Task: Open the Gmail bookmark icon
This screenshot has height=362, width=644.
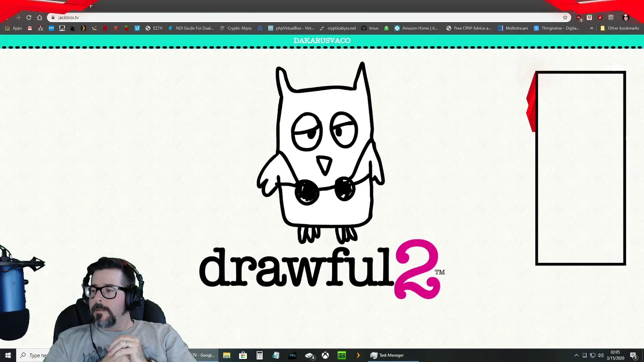Action: (30, 28)
